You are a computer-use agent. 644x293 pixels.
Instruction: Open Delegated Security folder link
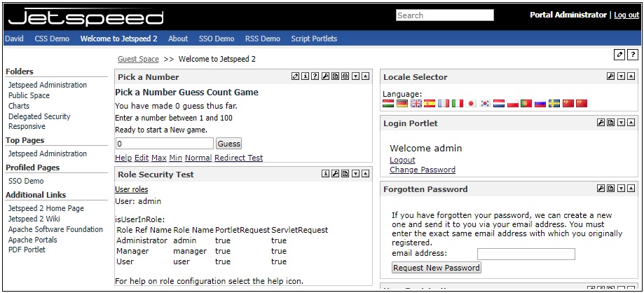(x=39, y=116)
